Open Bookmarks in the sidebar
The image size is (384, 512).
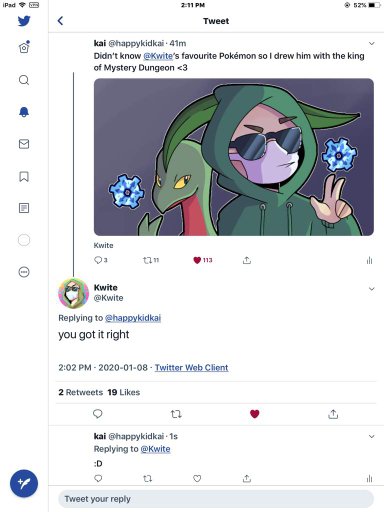coord(24,176)
